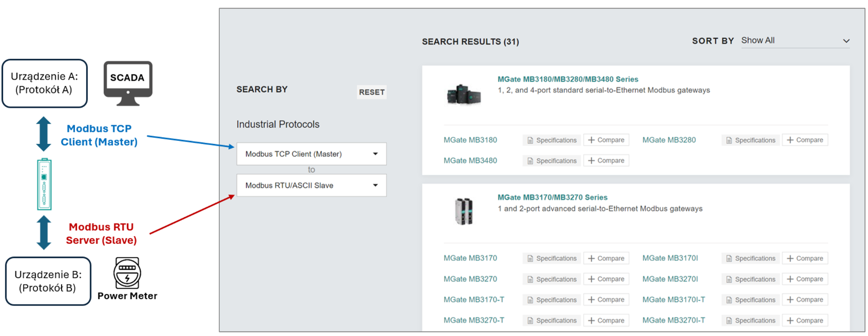The image size is (868, 336).
Task: Add MGate MB3170 to Compare
Action: click(x=606, y=258)
